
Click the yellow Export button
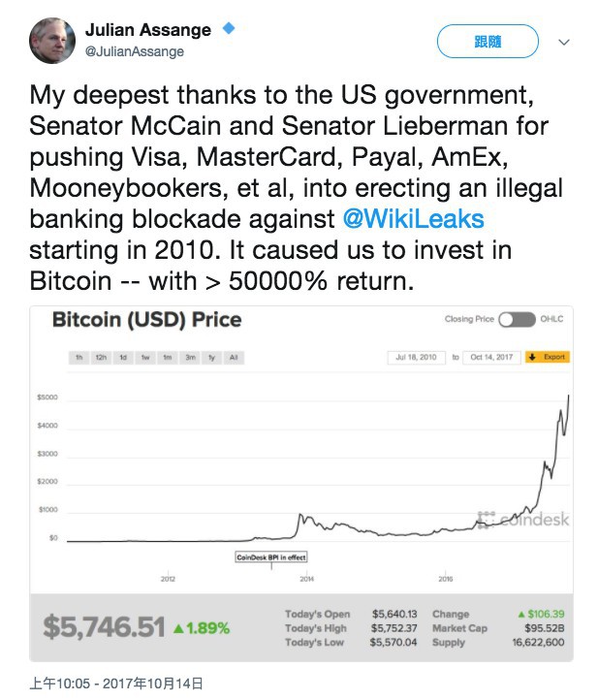[x=548, y=357]
